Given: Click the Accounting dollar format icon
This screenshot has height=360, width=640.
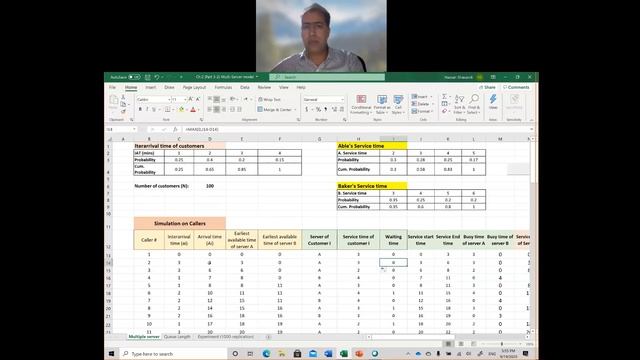Looking at the screenshot, I should click(307, 109).
